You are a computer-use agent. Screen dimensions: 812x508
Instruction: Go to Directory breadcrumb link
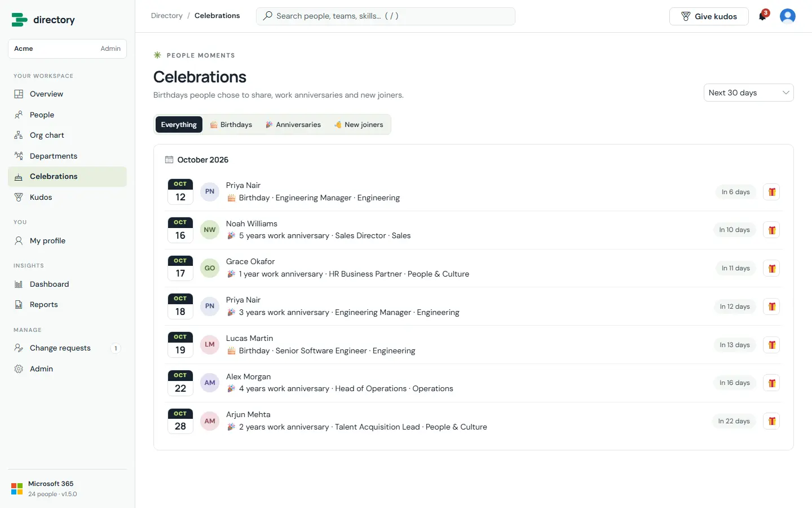pos(167,16)
